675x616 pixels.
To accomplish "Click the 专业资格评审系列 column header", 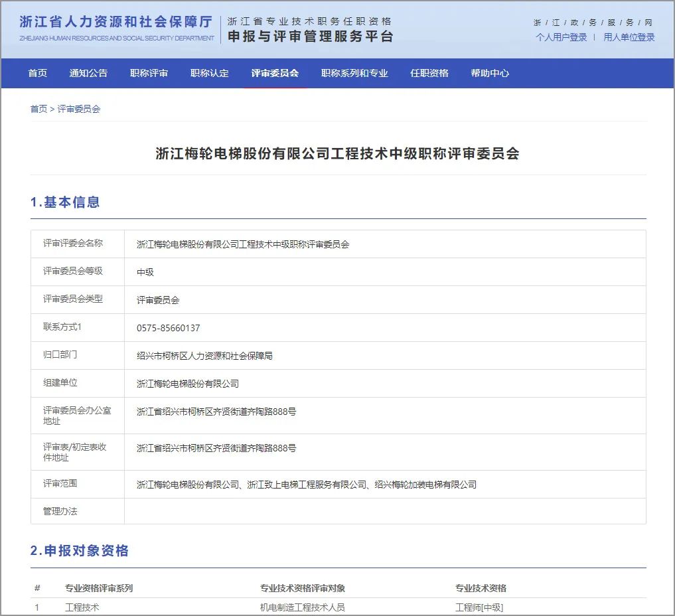I will [x=99, y=588].
